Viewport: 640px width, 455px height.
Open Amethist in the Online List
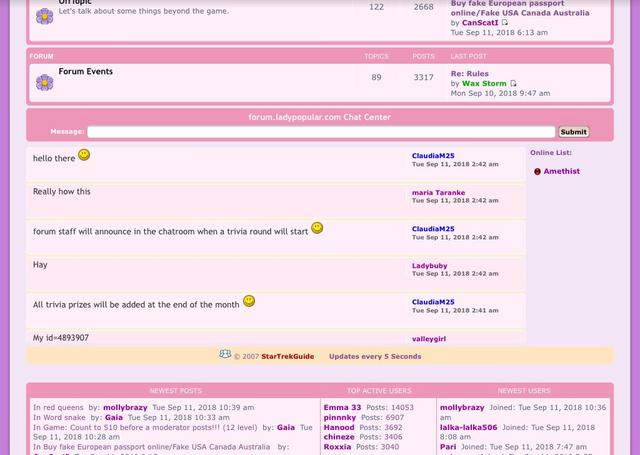[561, 171]
